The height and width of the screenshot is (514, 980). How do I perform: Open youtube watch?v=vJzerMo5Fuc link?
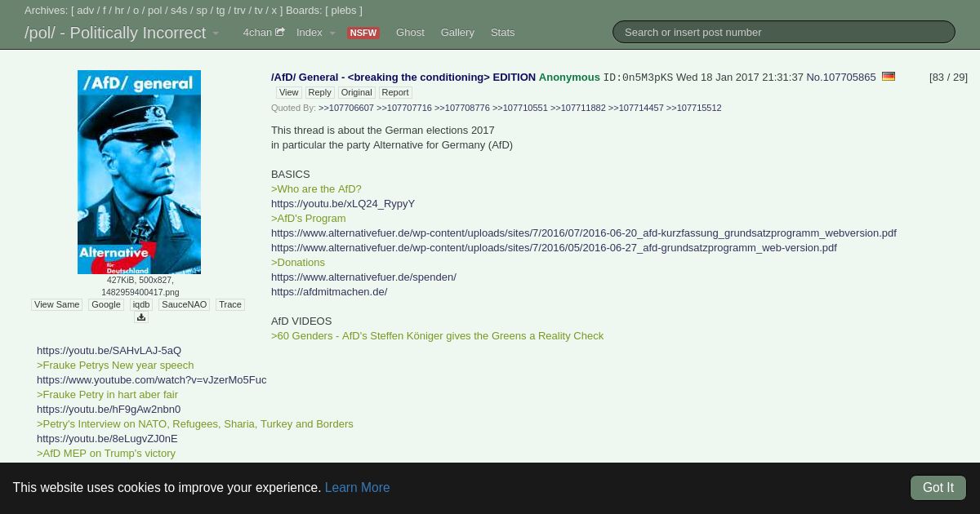click(x=151, y=379)
